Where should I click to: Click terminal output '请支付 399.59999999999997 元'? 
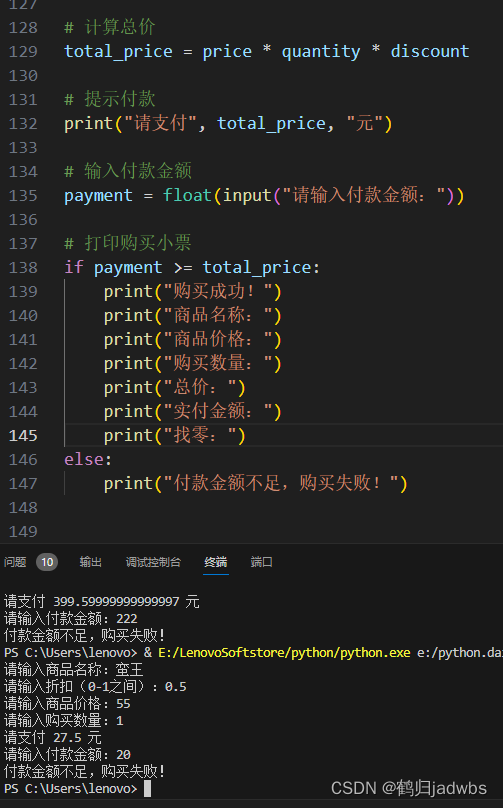click(x=102, y=601)
